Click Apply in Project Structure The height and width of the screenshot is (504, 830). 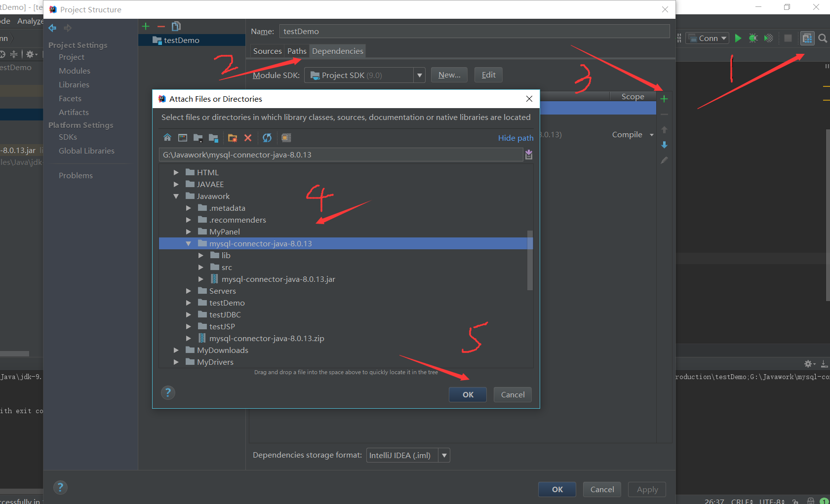tap(647, 489)
